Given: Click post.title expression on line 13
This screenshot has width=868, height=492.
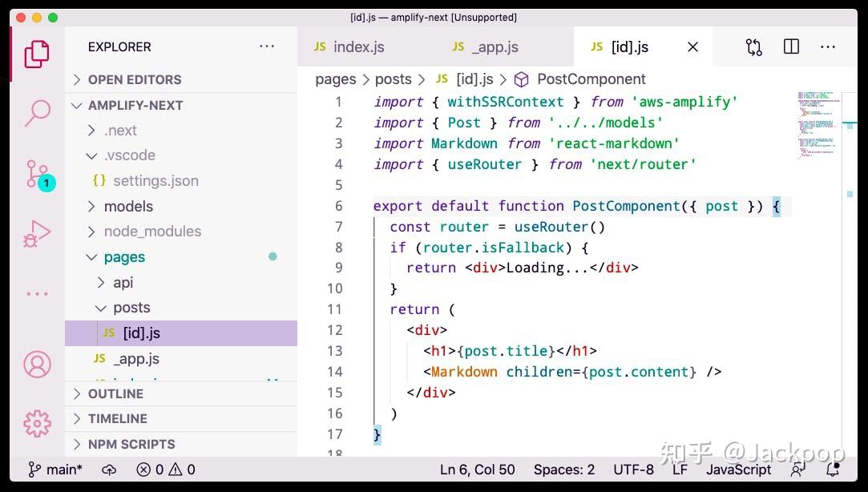Looking at the screenshot, I should pos(506,351).
